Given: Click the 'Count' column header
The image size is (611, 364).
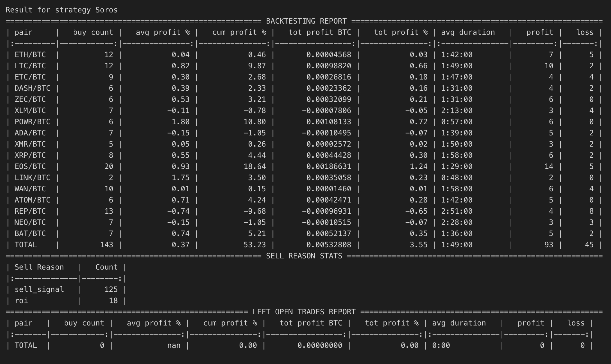Looking at the screenshot, I should [x=106, y=267].
